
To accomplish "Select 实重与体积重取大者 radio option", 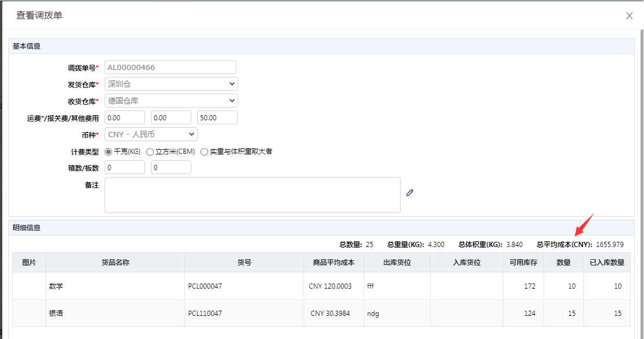I will (204, 152).
